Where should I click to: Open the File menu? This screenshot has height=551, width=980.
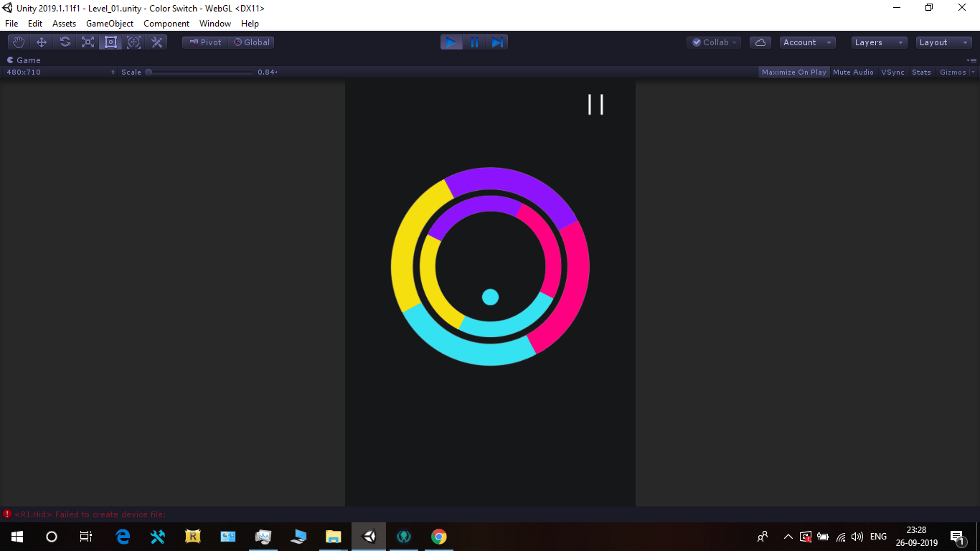click(x=11, y=24)
